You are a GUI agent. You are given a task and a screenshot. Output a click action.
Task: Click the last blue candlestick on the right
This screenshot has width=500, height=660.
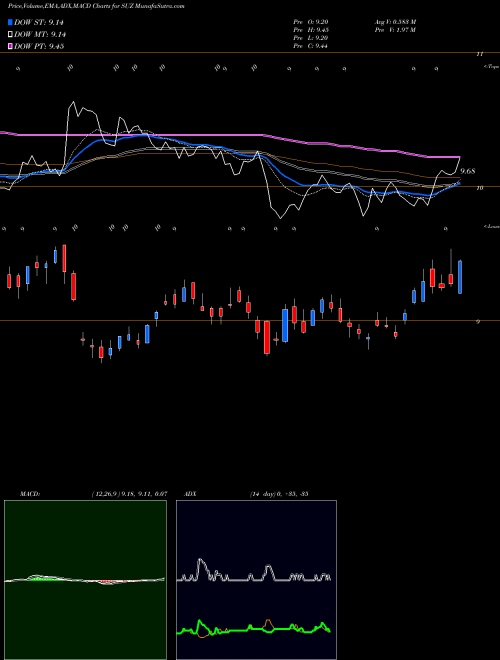460,277
